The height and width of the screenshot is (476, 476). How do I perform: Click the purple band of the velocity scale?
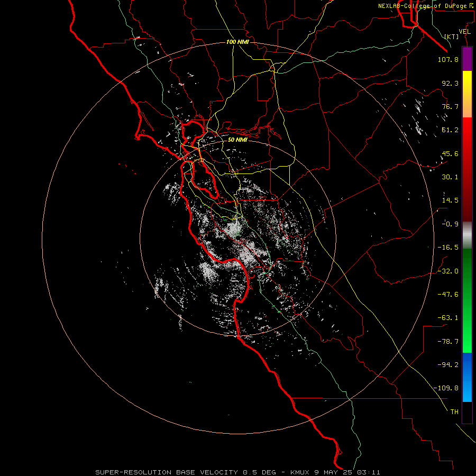467,59
